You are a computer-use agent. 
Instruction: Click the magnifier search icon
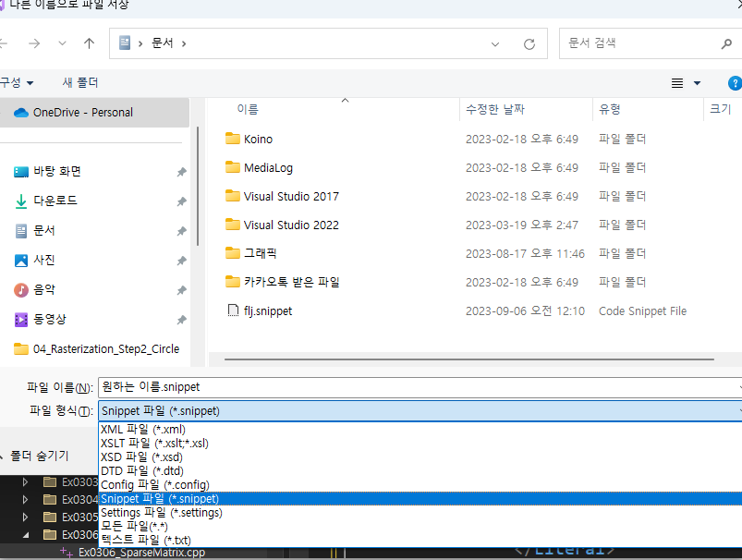[726, 44]
